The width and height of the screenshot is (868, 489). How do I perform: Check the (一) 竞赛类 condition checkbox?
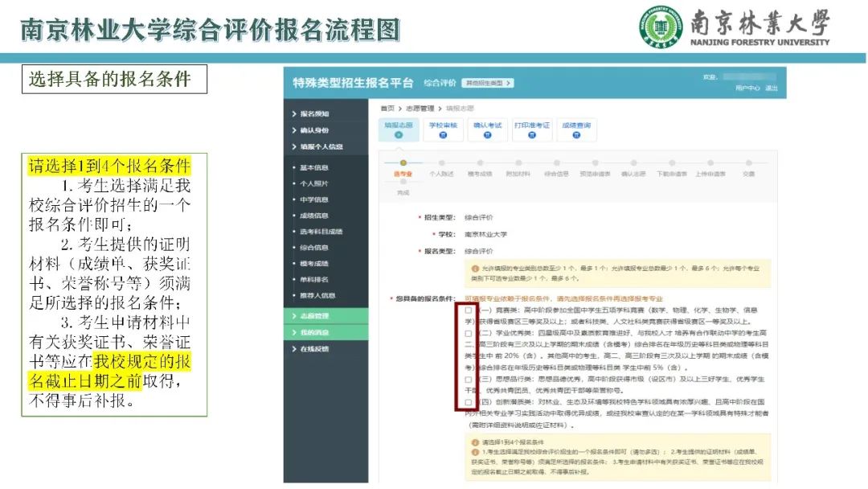469,310
